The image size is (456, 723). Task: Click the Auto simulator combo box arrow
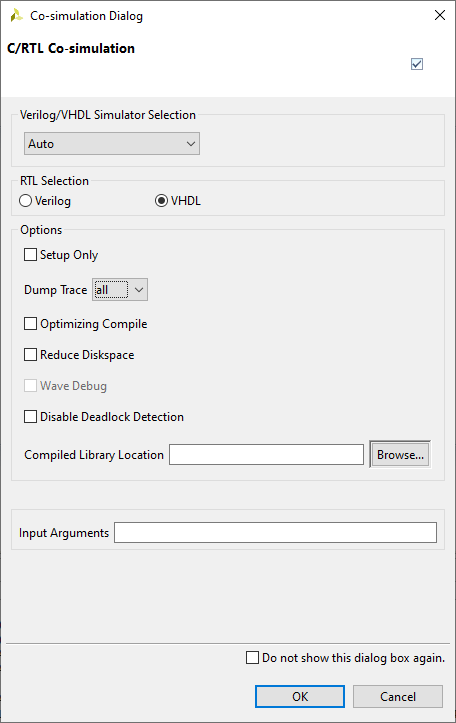click(191, 144)
